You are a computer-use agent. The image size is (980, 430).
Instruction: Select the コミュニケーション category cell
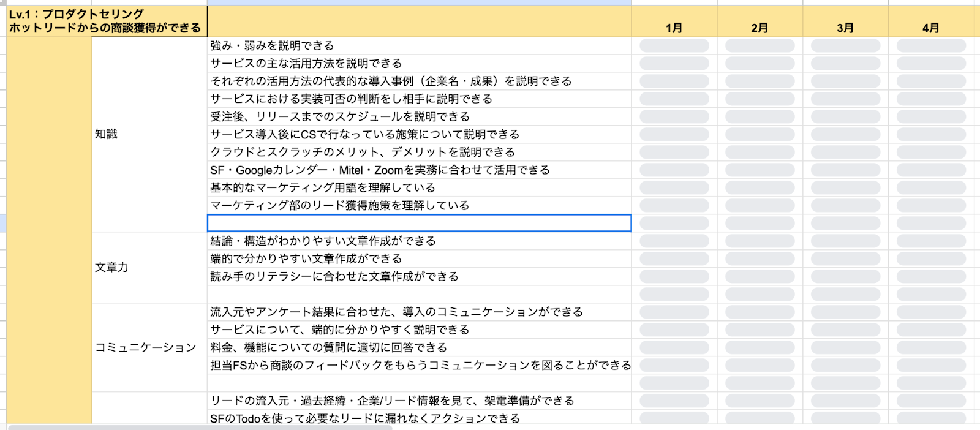click(x=149, y=347)
